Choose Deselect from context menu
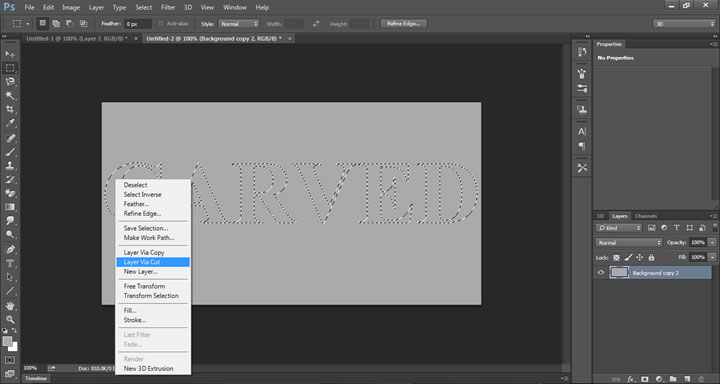720x384 pixels. coord(135,185)
